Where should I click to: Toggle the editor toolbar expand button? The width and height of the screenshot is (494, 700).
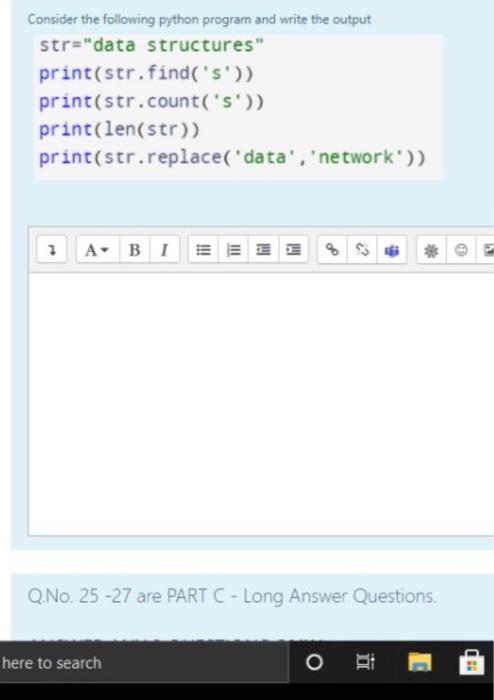point(52,250)
